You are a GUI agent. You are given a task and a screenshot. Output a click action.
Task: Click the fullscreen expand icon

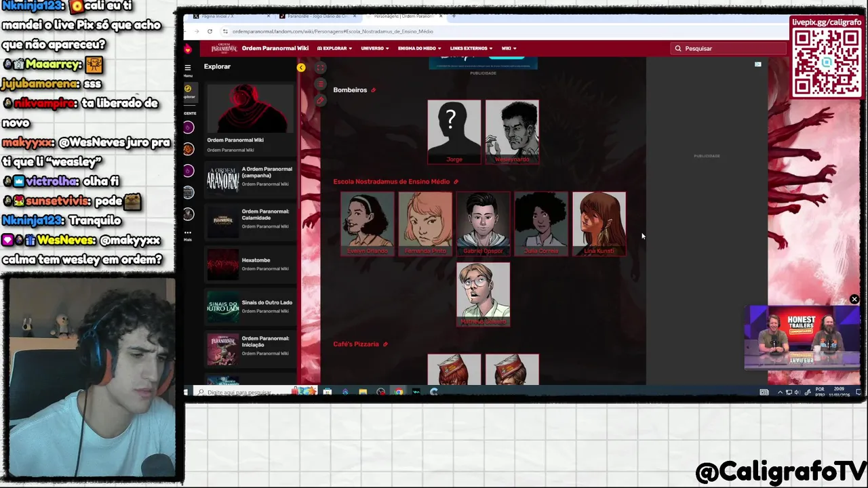320,68
